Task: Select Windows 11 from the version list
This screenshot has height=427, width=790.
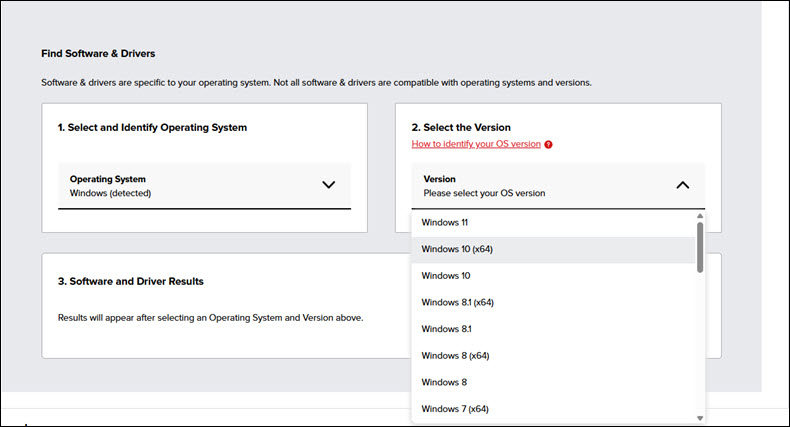Action: coord(553,223)
